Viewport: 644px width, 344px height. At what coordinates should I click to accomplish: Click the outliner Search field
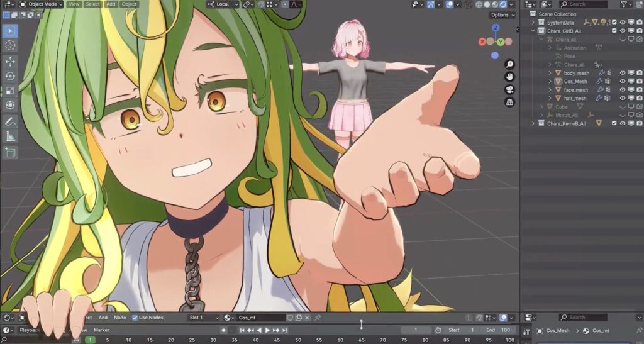coord(583,4)
